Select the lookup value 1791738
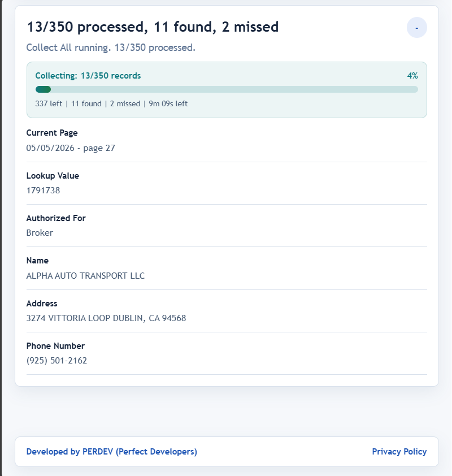The height and width of the screenshot is (476, 452). 43,191
